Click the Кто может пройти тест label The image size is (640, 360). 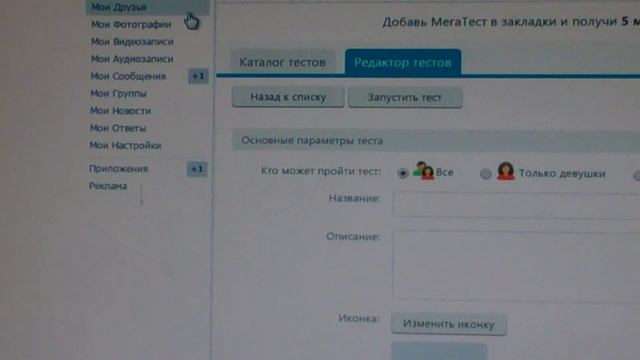click(321, 171)
